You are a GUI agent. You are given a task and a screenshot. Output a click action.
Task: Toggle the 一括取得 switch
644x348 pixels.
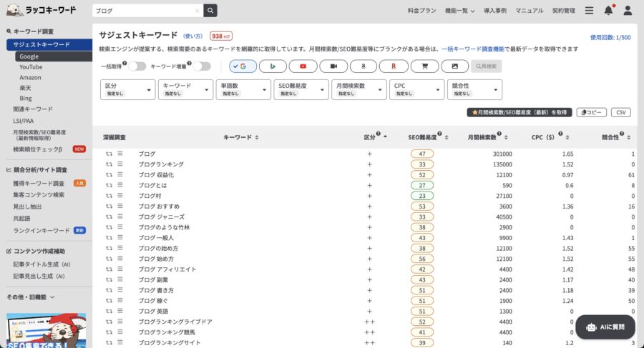[137, 66]
